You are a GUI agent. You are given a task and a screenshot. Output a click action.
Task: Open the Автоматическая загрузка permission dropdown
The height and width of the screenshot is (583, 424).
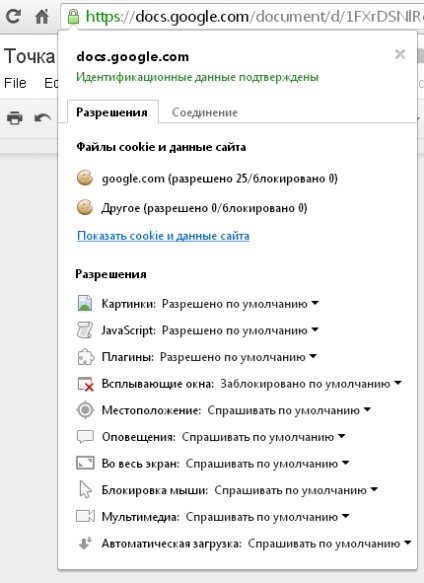coord(329,544)
